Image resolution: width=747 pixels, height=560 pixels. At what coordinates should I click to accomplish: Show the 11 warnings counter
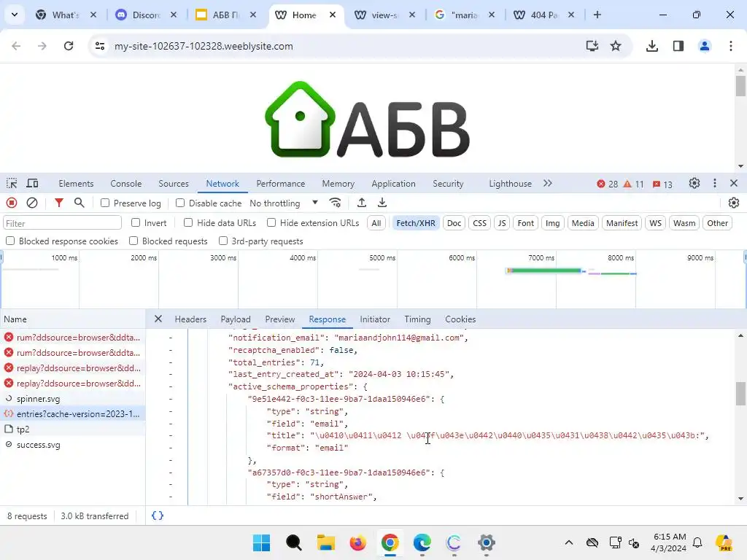click(634, 184)
